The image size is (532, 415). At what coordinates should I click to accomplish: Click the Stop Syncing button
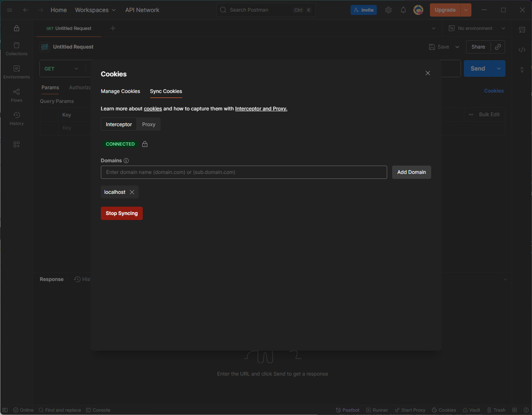pyautogui.click(x=122, y=213)
